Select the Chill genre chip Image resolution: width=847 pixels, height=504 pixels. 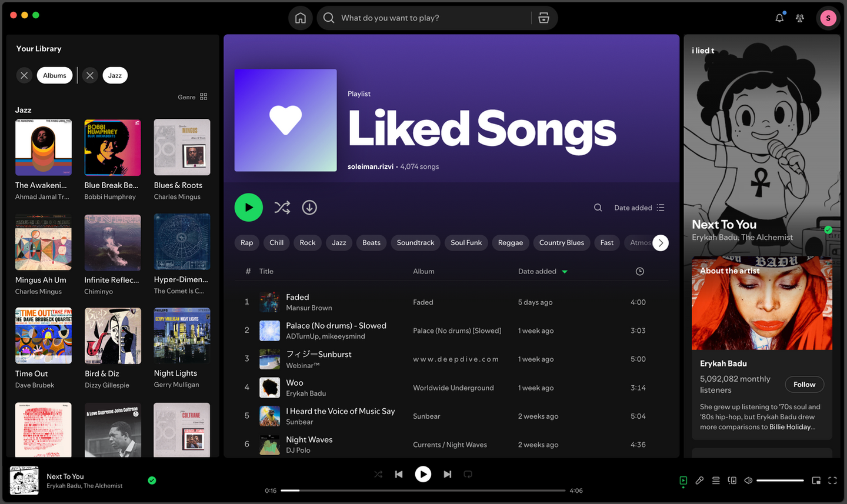[276, 242]
